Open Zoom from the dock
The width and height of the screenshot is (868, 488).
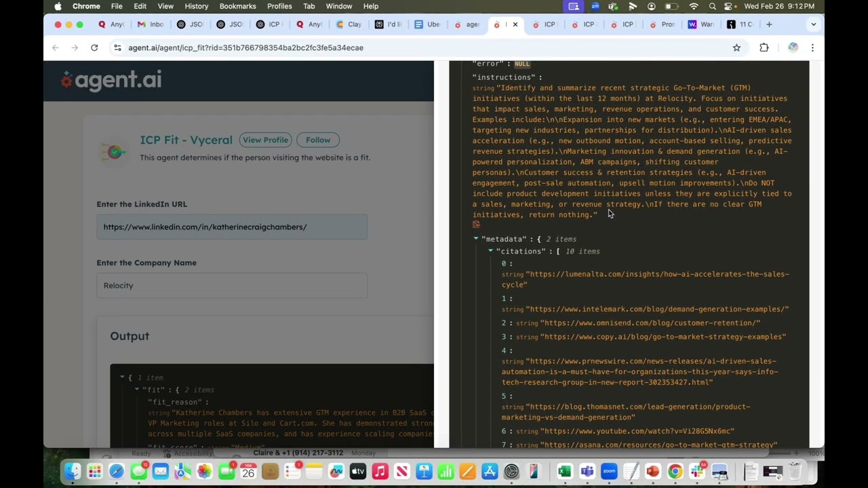tap(609, 471)
